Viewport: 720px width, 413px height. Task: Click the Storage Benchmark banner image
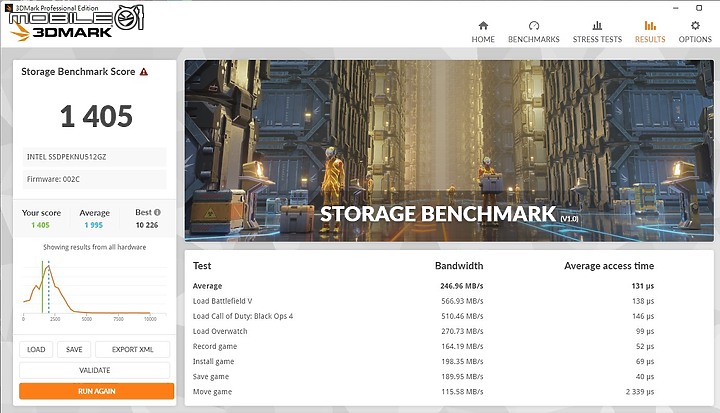coord(449,151)
